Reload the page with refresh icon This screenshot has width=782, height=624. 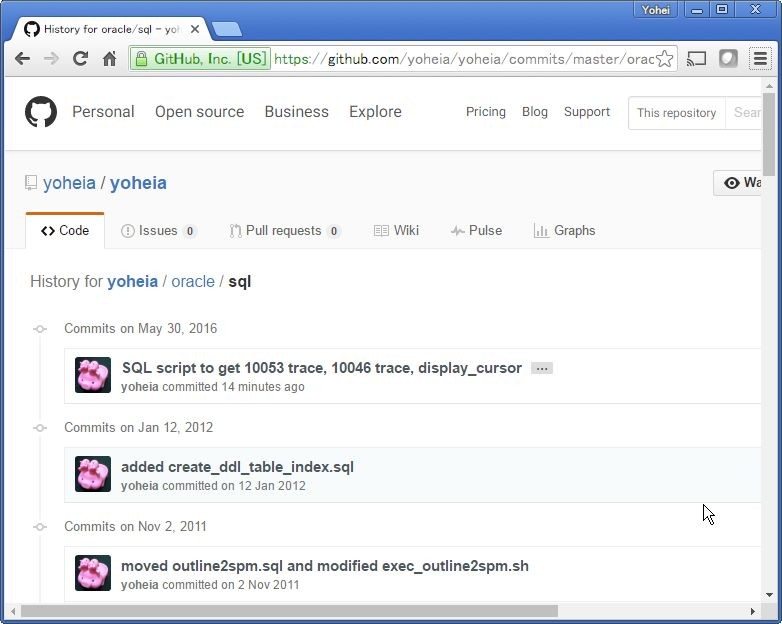[80, 59]
